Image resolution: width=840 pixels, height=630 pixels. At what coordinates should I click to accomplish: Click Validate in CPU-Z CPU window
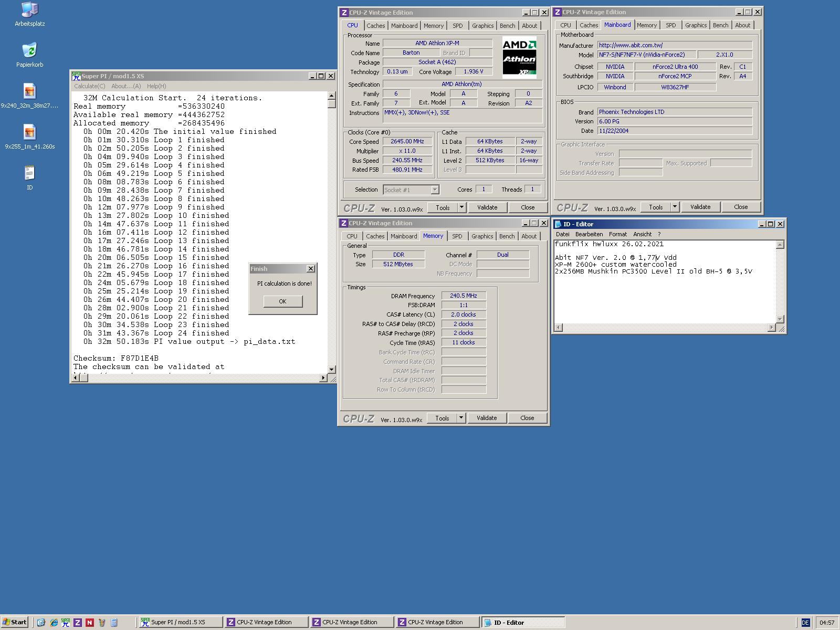click(487, 207)
